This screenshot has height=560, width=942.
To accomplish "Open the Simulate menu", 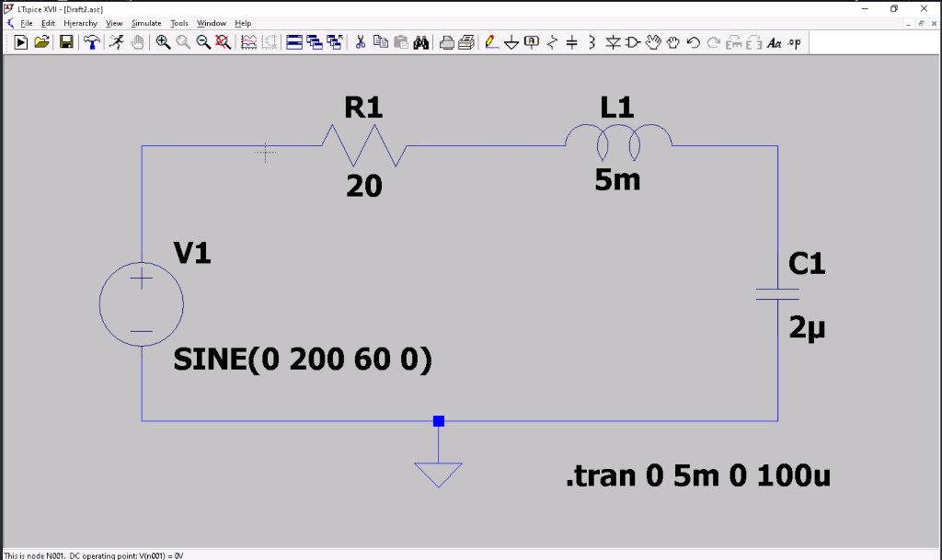I will tap(145, 23).
